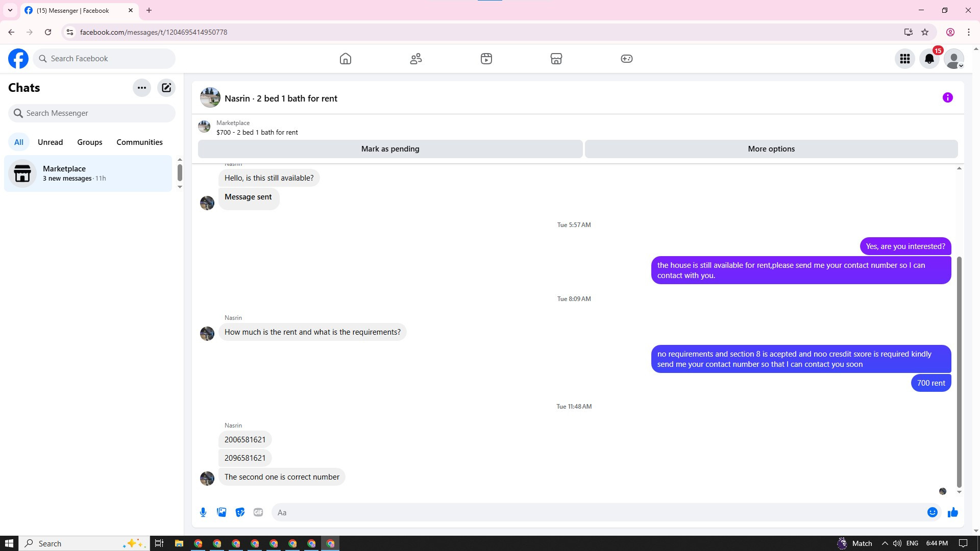The height and width of the screenshot is (551, 980).
Task: Click the message text input field
Action: pos(597,512)
